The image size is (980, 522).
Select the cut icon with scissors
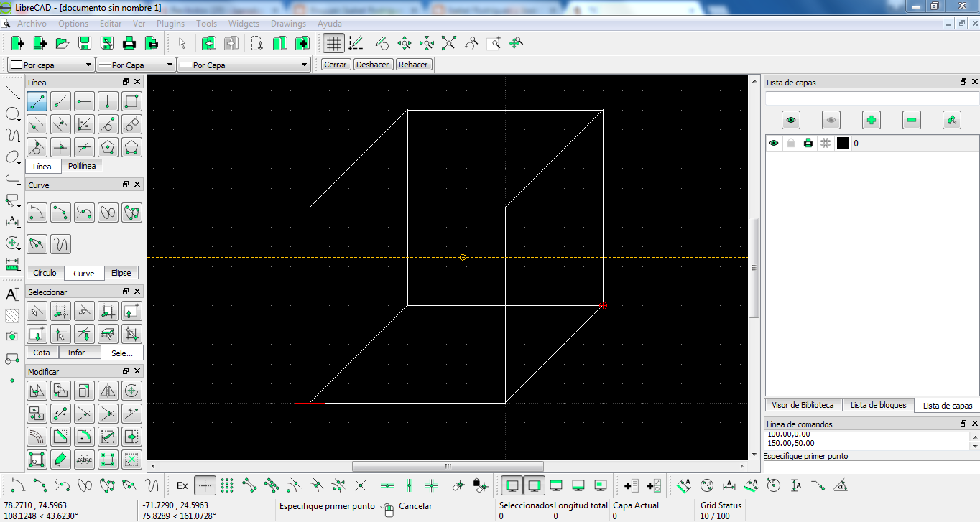[x=257, y=43]
